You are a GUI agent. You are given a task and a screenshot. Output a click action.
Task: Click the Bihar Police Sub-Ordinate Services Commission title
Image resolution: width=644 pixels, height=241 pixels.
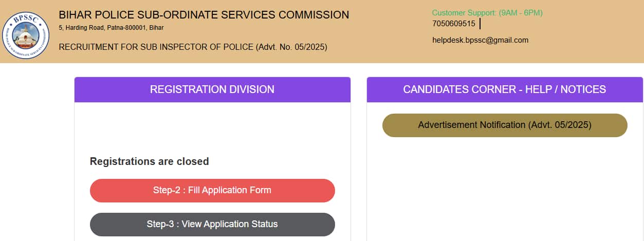pos(204,15)
